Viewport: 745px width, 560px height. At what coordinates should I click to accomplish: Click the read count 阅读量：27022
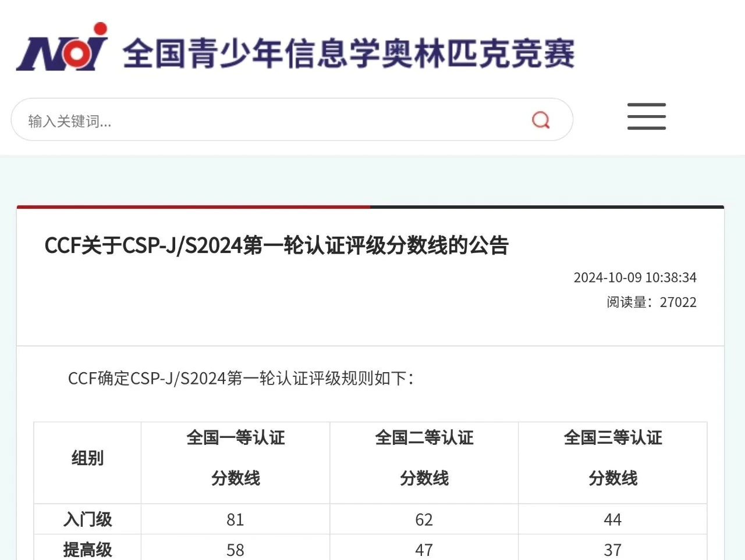651,302
